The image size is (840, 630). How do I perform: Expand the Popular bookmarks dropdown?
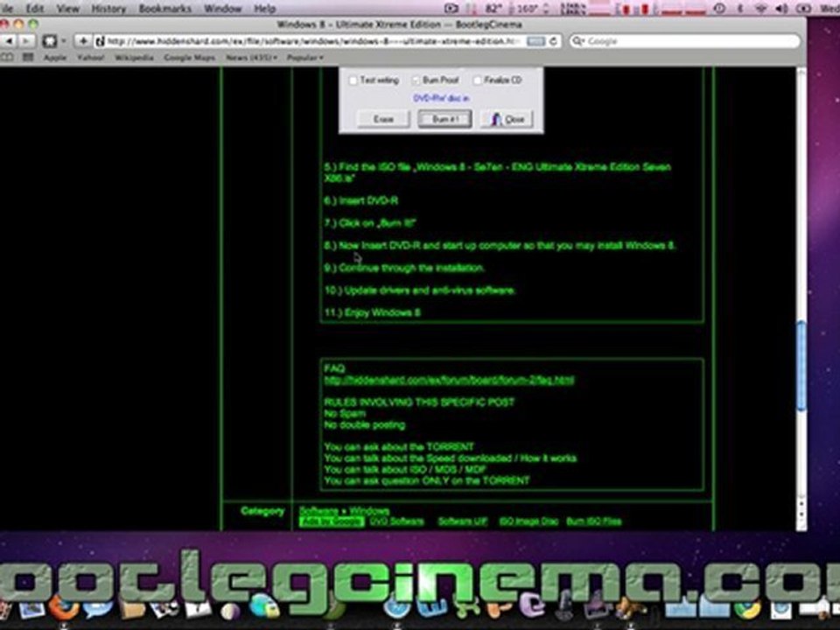[305, 58]
